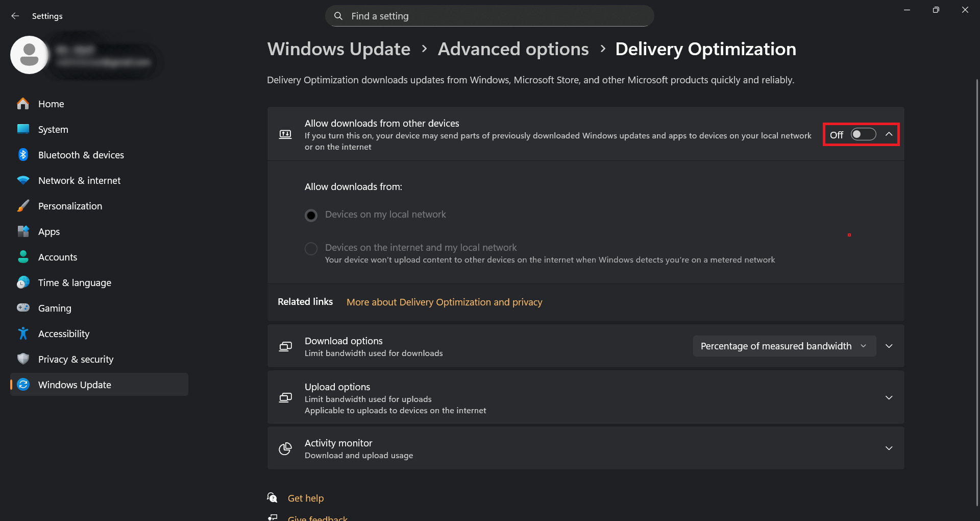
Task: Expand the Upload options section
Action: click(889, 397)
